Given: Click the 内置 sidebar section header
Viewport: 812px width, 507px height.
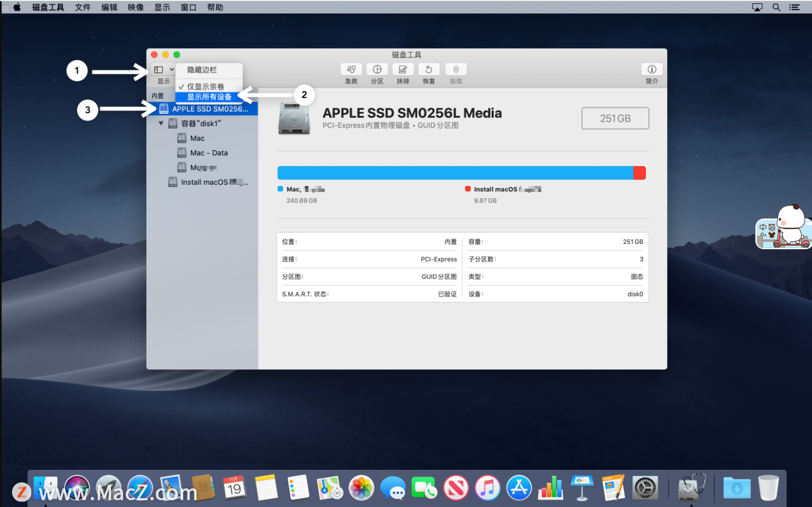Looking at the screenshot, I should [x=157, y=96].
